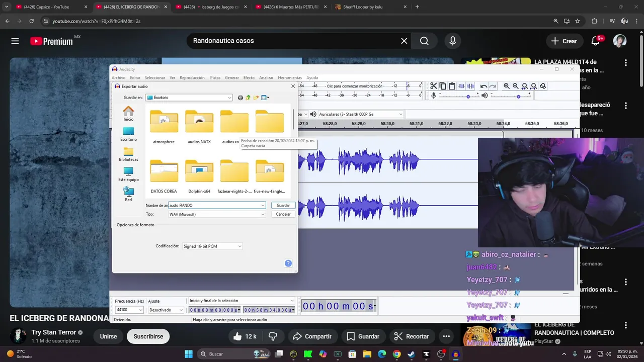Image resolution: width=644 pixels, height=362 pixels.
Task: Click the Copy icon in Audacity toolbar
Action: [x=443, y=86]
